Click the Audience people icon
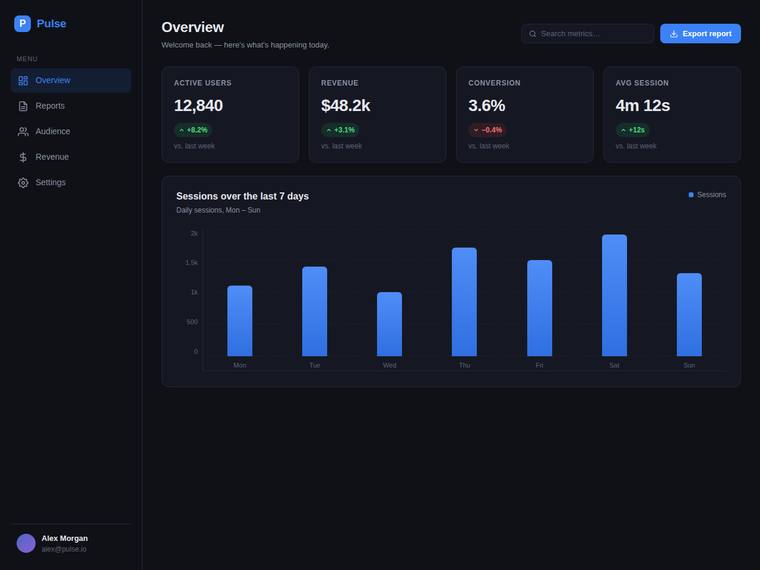This screenshot has height=570, width=760. (23, 131)
